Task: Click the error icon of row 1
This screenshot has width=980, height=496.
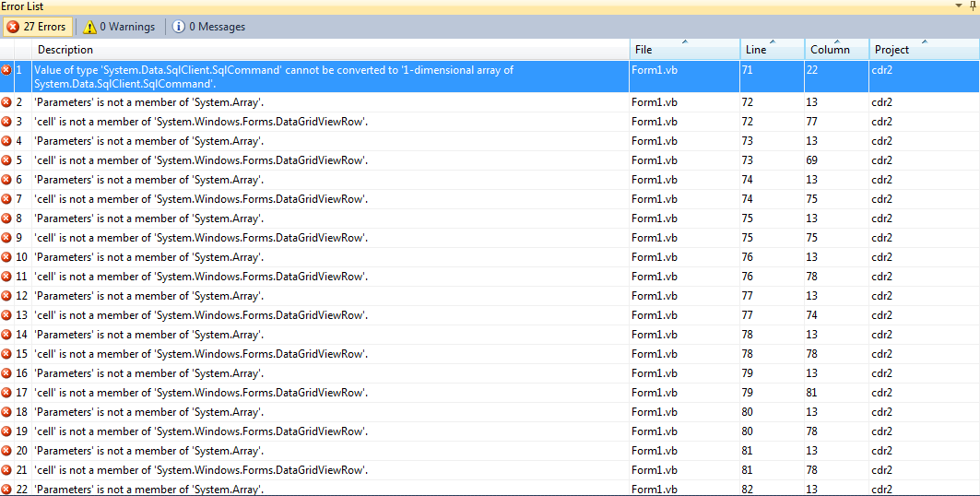Action: pos(6,70)
